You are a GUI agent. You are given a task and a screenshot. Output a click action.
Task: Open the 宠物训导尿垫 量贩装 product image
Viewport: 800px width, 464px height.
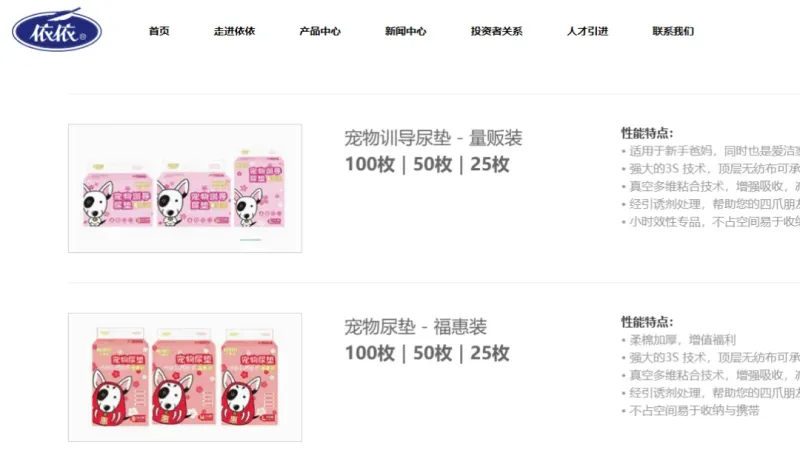click(x=185, y=188)
